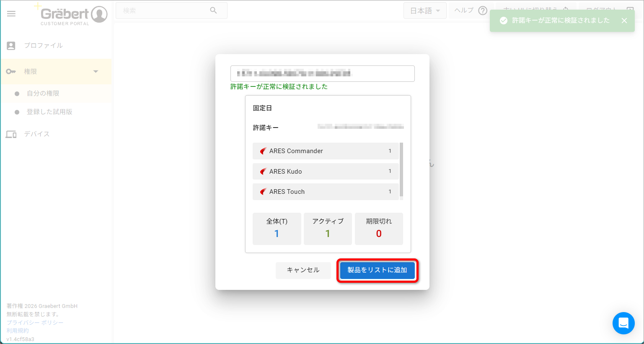Select 登録した試用版 in the sidebar

click(x=49, y=112)
